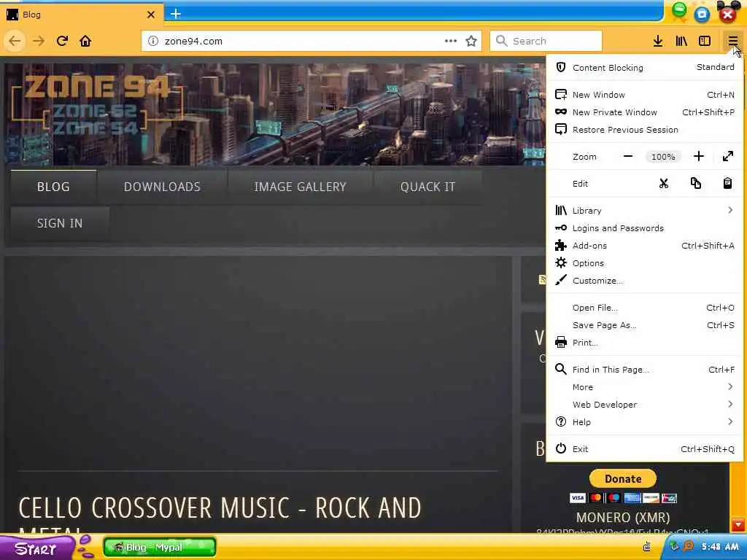The height and width of the screenshot is (560, 747).
Task: Open the IMAGE GALLERY site tab
Action: point(300,187)
